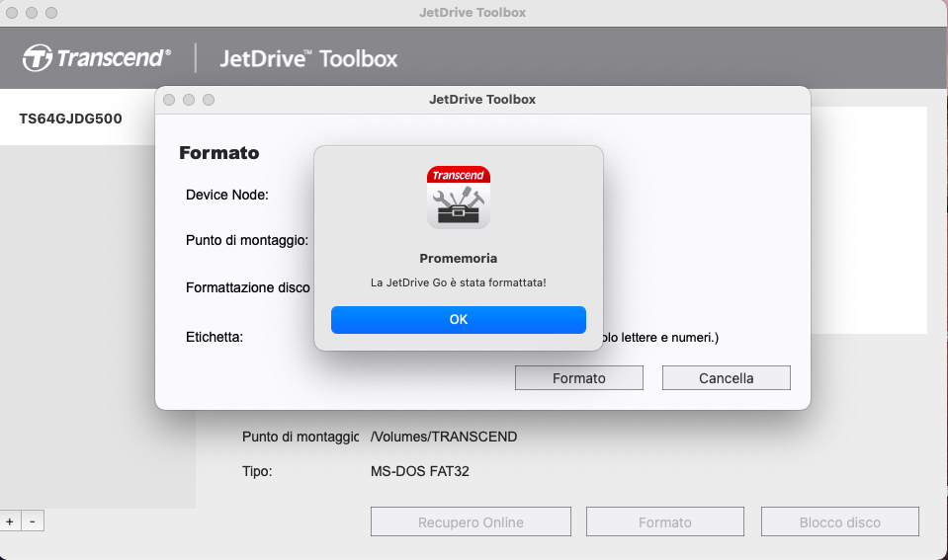Screen dimensions: 948x560
Task: Click Cancella button in the format sheet
Action: point(727,377)
